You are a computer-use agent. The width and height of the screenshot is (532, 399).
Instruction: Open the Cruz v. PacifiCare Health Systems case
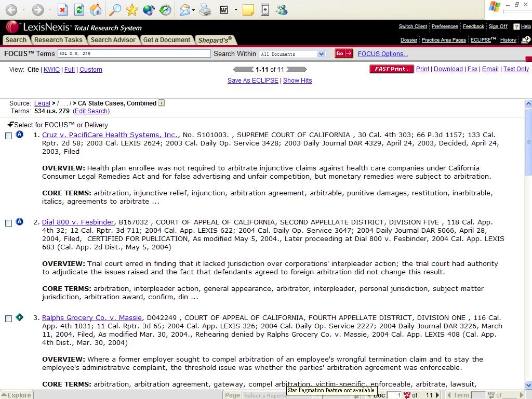coord(110,135)
